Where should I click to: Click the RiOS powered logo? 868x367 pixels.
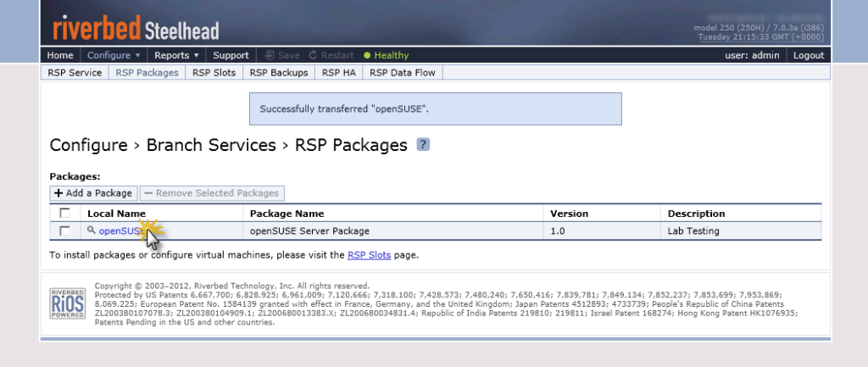coord(68,303)
